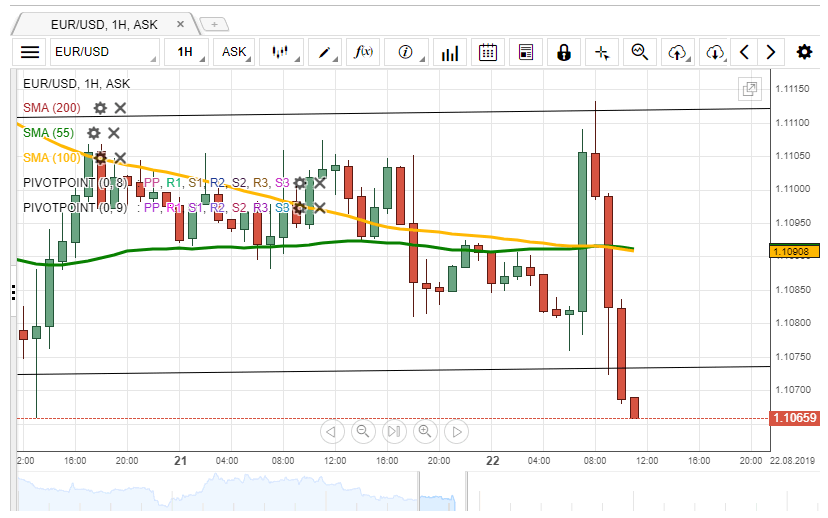This screenshot has width=828, height=518.
Task: Pop out chart using top-right icon
Action: pos(749,90)
